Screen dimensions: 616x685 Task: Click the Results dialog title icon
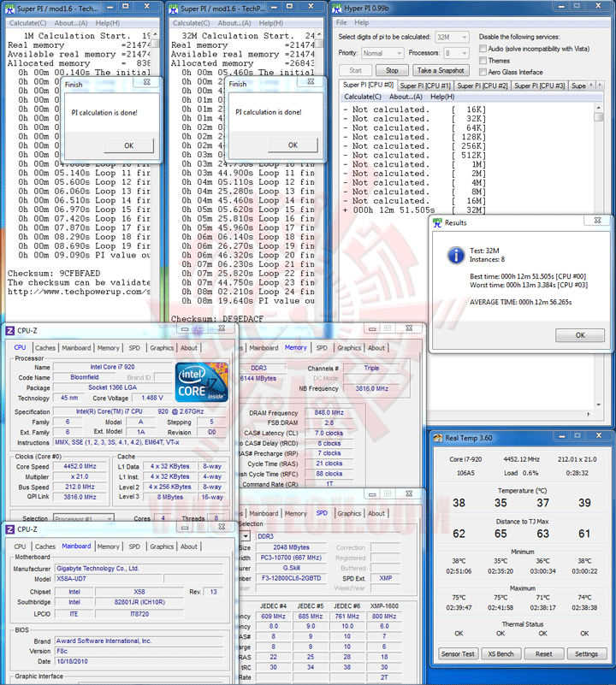tap(437, 223)
